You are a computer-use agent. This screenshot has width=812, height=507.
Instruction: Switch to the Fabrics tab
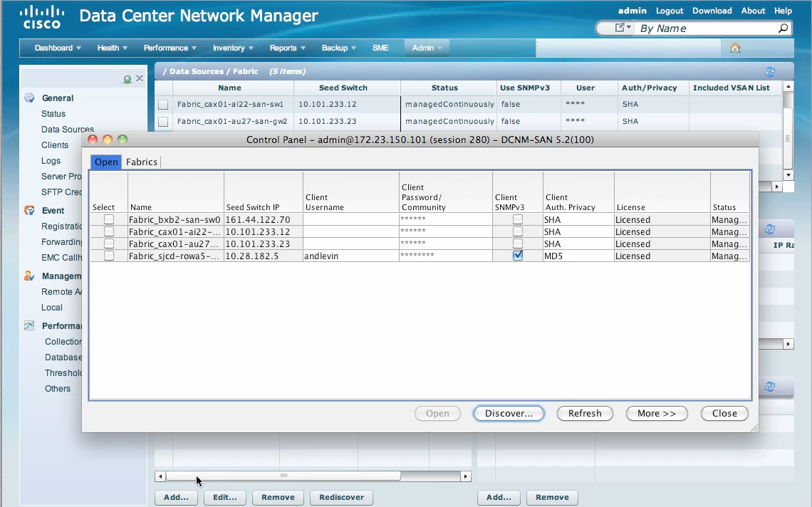[141, 162]
